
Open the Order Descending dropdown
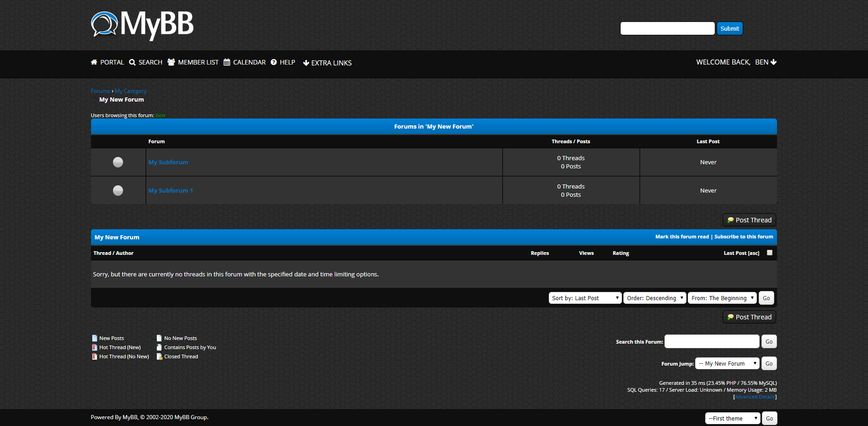(654, 298)
